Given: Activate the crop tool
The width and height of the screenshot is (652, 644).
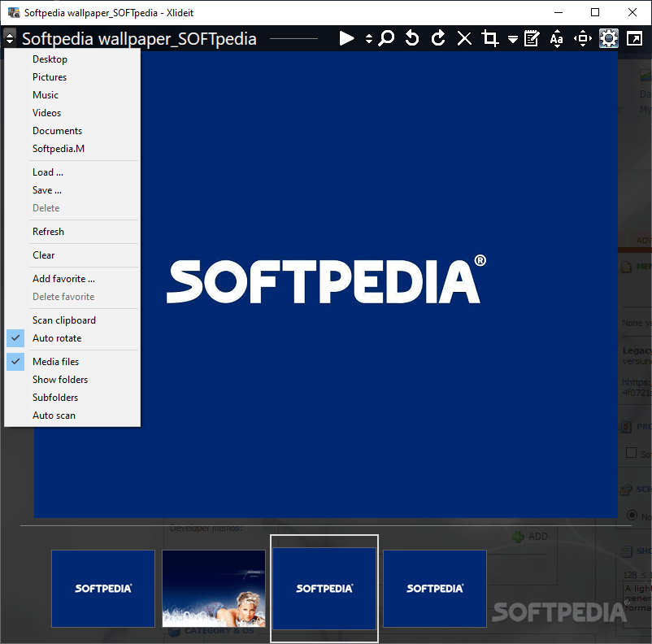Looking at the screenshot, I should [x=490, y=38].
